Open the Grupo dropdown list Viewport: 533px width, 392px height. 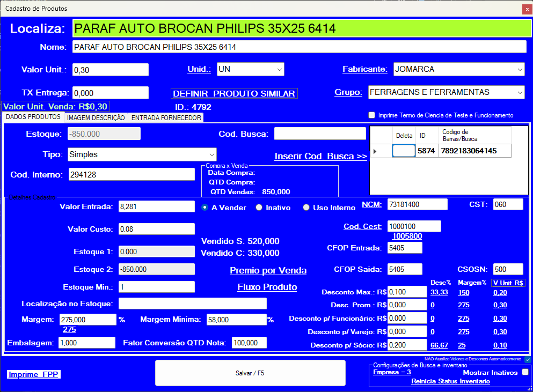[520, 92]
